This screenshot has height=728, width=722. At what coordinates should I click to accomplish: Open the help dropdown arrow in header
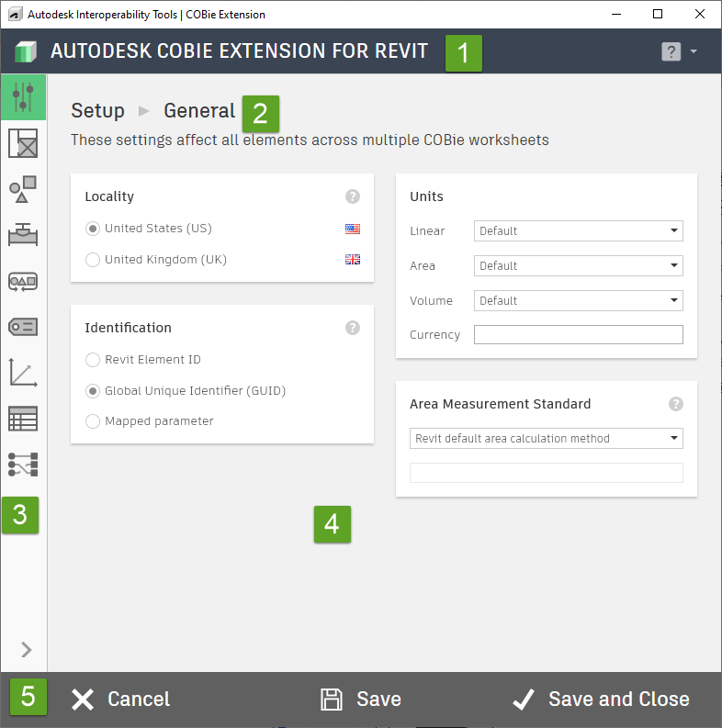coord(694,51)
